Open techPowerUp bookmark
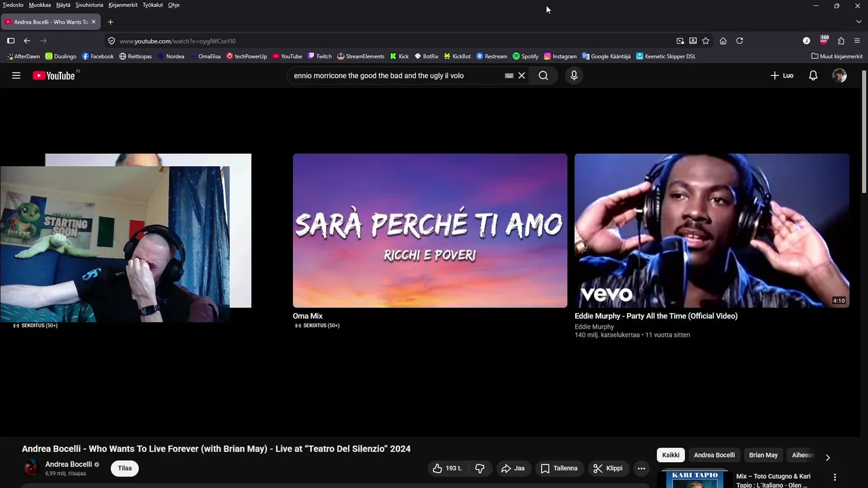The height and width of the screenshot is (488, 868). (x=247, y=56)
